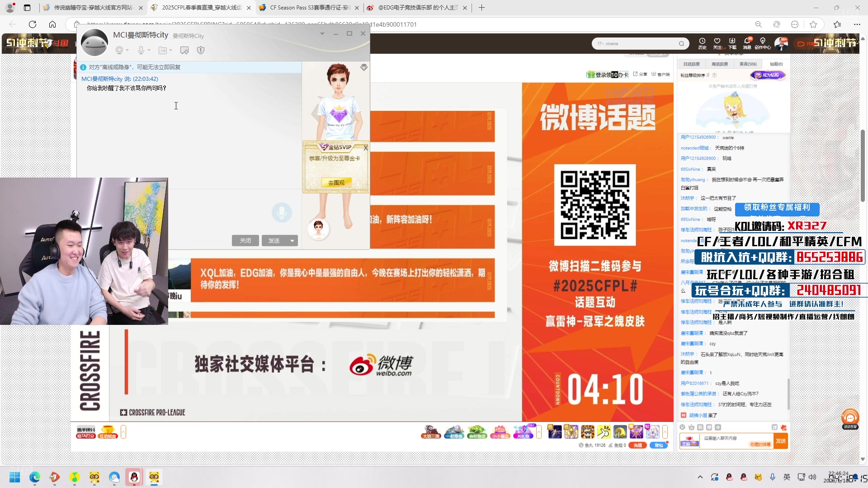The image size is (868, 488).
Task: Switch to the 钻粉 tab
Action: [776, 64]
